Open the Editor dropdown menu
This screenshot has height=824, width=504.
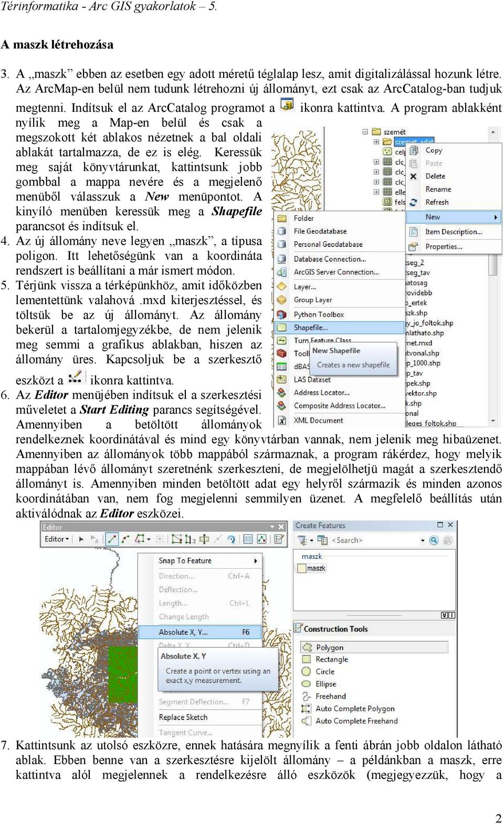56,539
